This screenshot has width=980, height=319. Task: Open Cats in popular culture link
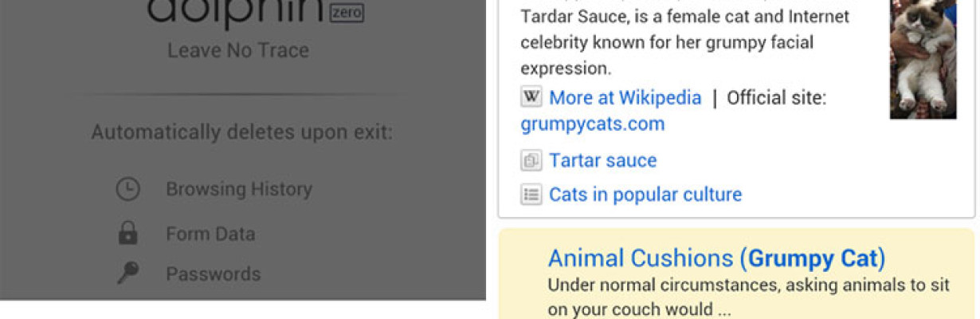[x=645, y=194]
